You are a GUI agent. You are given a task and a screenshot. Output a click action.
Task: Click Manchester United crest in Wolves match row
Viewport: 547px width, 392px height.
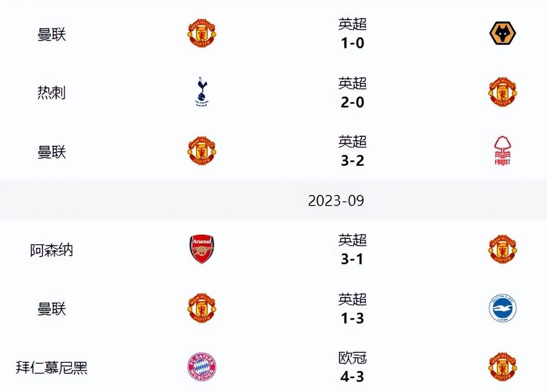tap(201, 34)
